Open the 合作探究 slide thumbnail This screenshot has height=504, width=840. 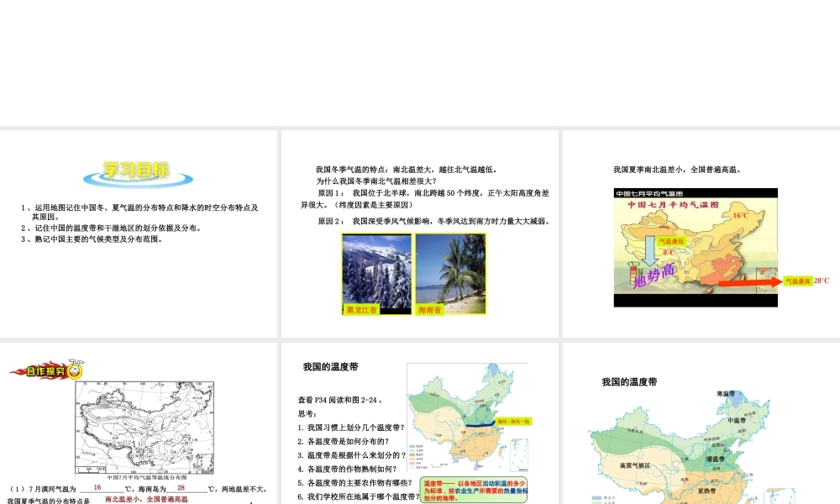pos(139,423)
